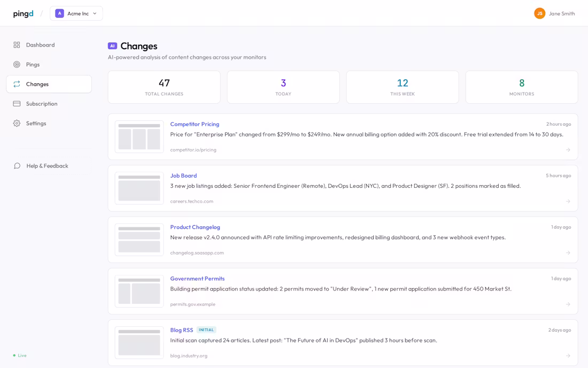588x368 pixels.
Task: Click the INITIAL badge on Blog RSS
Action: point(206,329)
